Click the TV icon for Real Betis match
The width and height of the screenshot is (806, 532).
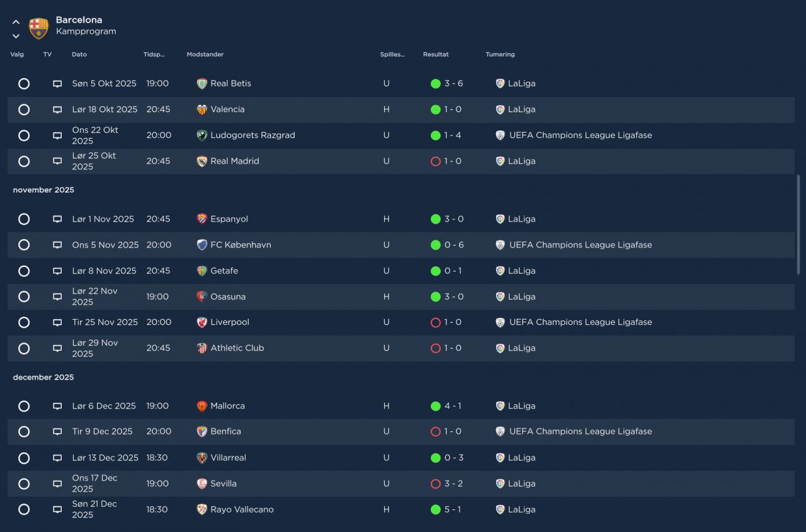(57, 84)
